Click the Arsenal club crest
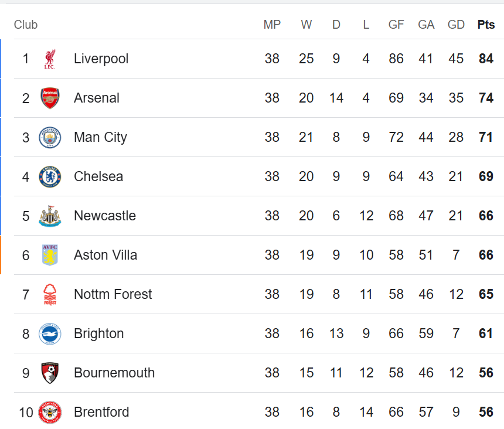 [50, 98]
